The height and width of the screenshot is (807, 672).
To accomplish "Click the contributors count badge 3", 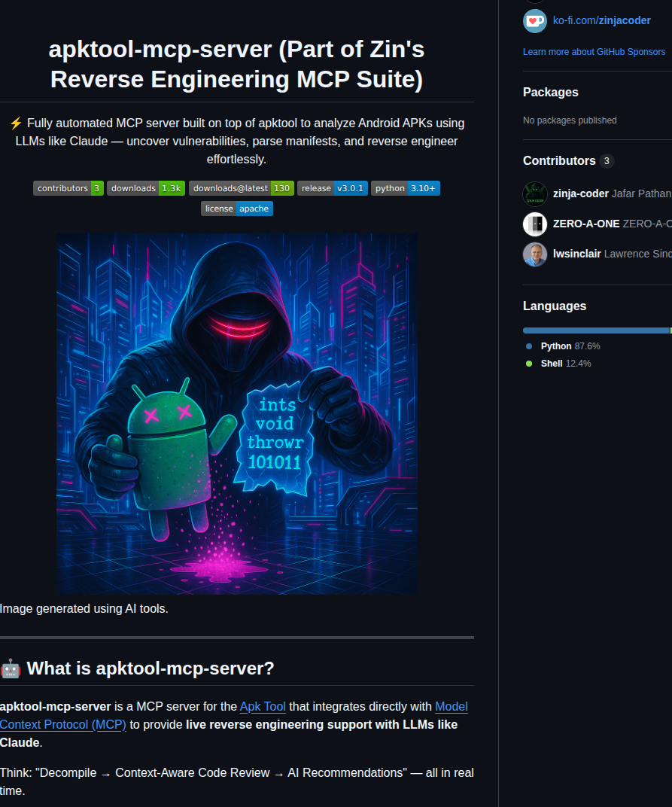I will (607, 161).
